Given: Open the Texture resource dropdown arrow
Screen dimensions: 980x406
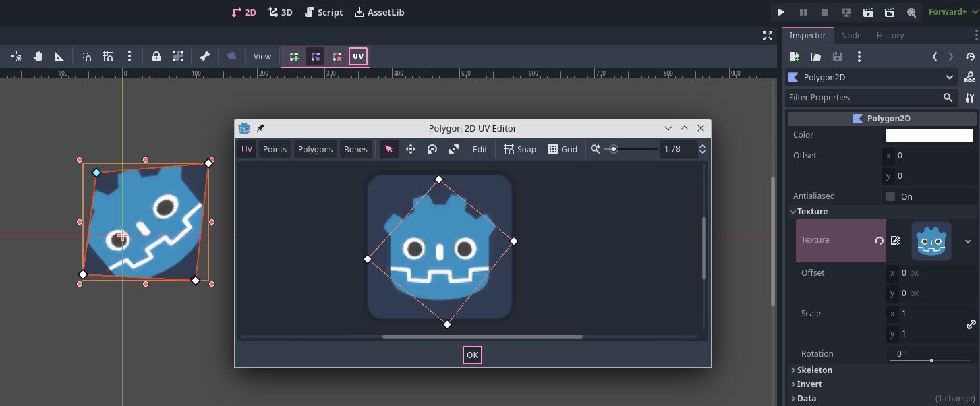Looking at the screenshot, I should point(968,241).
